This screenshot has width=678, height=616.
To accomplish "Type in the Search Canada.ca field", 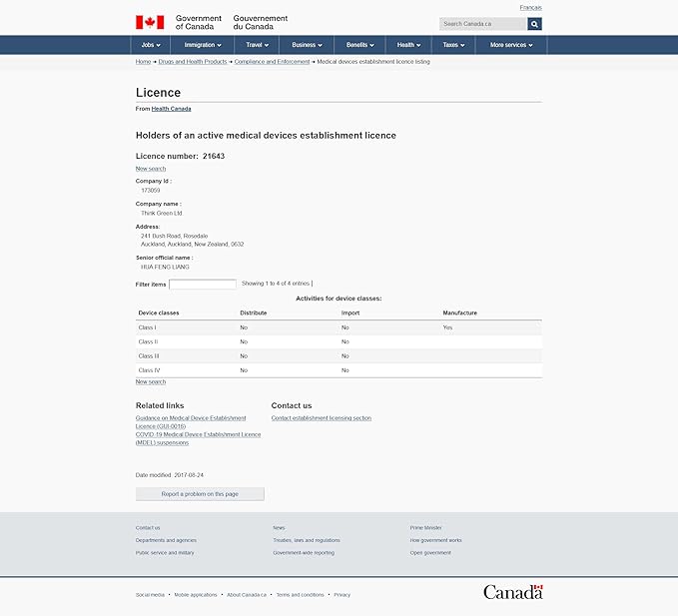I will coord(482,24).
